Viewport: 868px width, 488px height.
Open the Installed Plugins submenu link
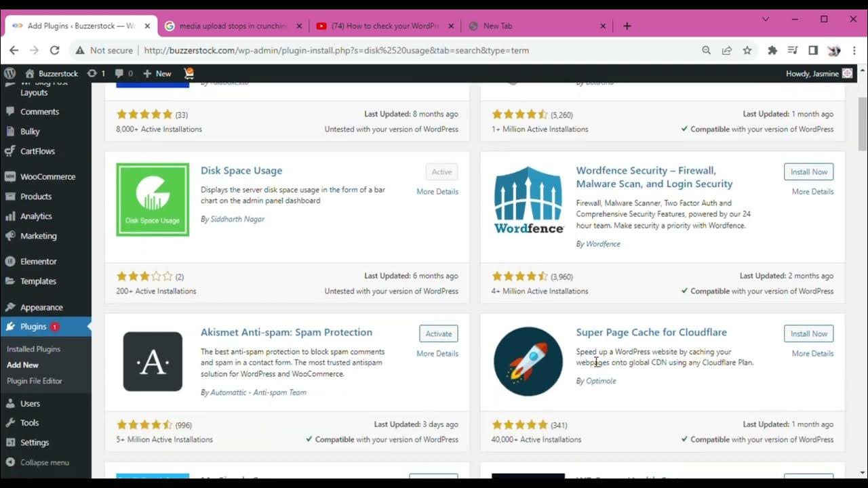pos(33,349)
